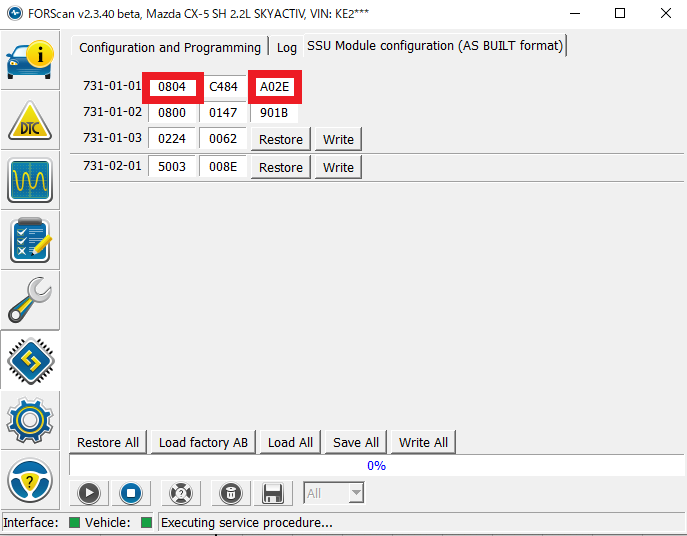Open the Configuration and Programming chip section
Image resolution: width=687 pixels, height=536 pixels.
click(30, 361)
